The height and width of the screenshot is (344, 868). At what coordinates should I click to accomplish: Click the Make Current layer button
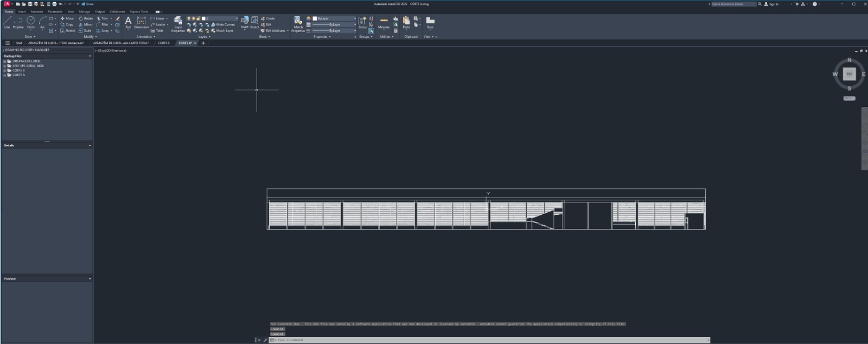point(225,24)
